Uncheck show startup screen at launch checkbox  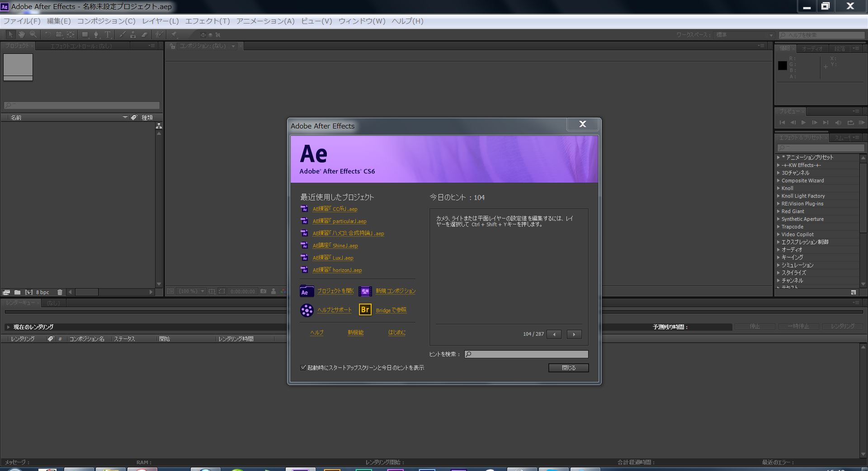pyautogui.click(x=303, y=367)
